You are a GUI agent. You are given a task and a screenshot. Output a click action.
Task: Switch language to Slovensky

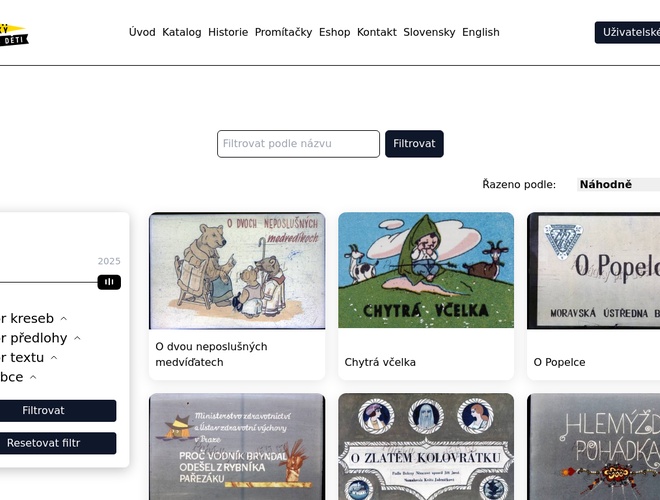(x=429, y=32)
